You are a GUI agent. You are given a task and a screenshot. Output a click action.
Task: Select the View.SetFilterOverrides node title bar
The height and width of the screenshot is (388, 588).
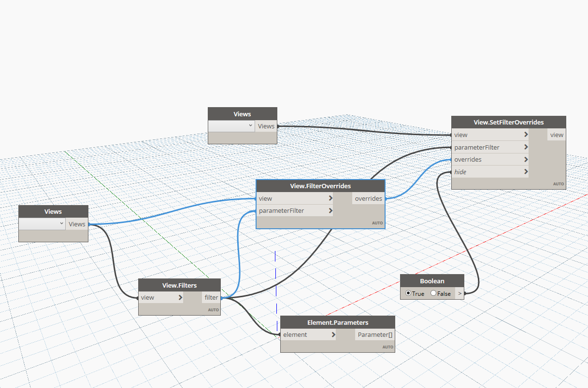508,123
